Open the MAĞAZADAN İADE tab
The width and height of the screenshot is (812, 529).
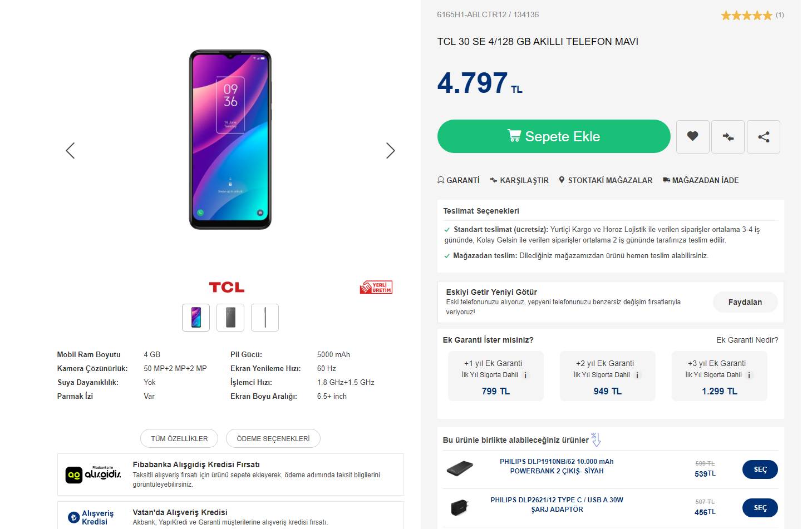click(x=701, y=180)
